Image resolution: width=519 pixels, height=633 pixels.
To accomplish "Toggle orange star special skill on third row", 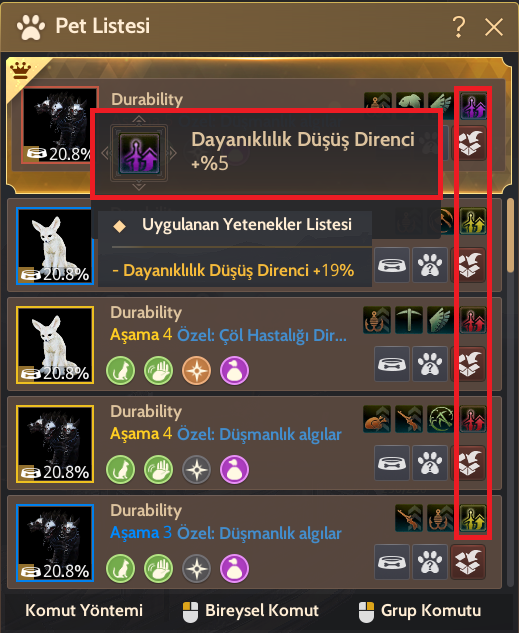I will tap(197, 370).
